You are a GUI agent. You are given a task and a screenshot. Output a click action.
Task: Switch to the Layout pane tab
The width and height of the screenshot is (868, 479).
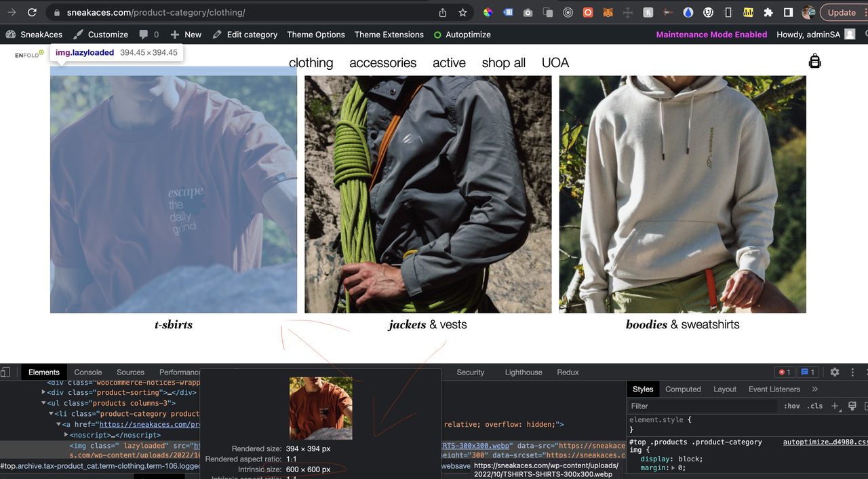tap(725, 389)
